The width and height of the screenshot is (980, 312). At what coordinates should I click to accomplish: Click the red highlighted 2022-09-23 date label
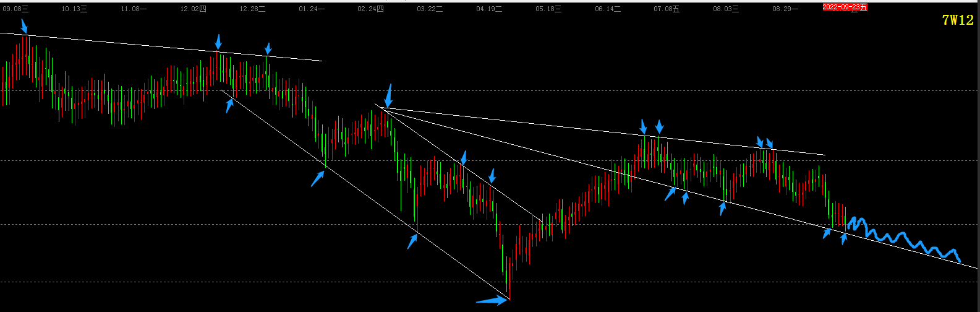point(845,7)
